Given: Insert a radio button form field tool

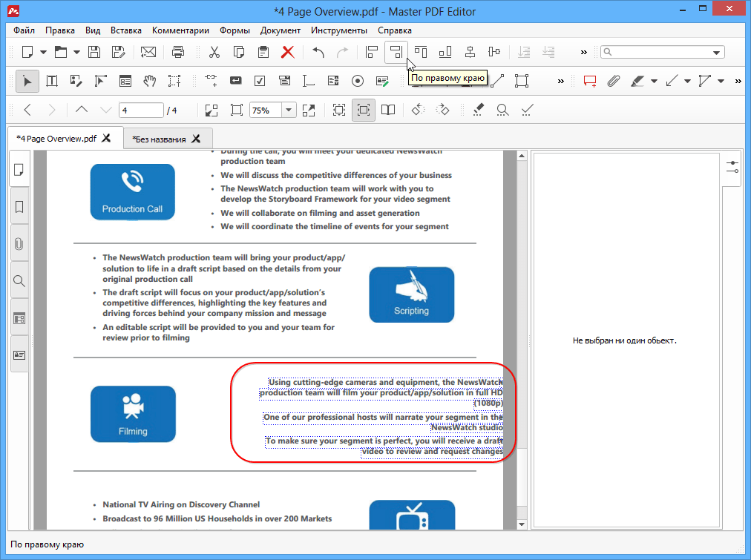Looking at the screenshot, I should tap(358, 81).
